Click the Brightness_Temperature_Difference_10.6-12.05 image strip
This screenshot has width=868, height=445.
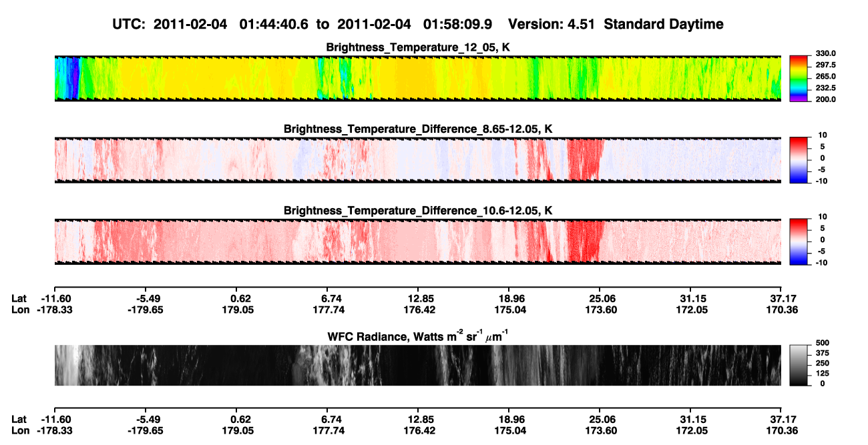pos(417,242)
